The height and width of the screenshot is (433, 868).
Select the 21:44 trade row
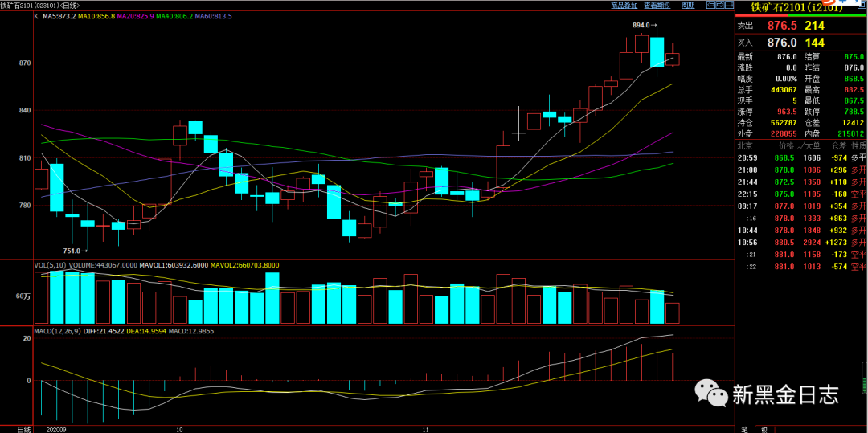(x=801, y=182)
